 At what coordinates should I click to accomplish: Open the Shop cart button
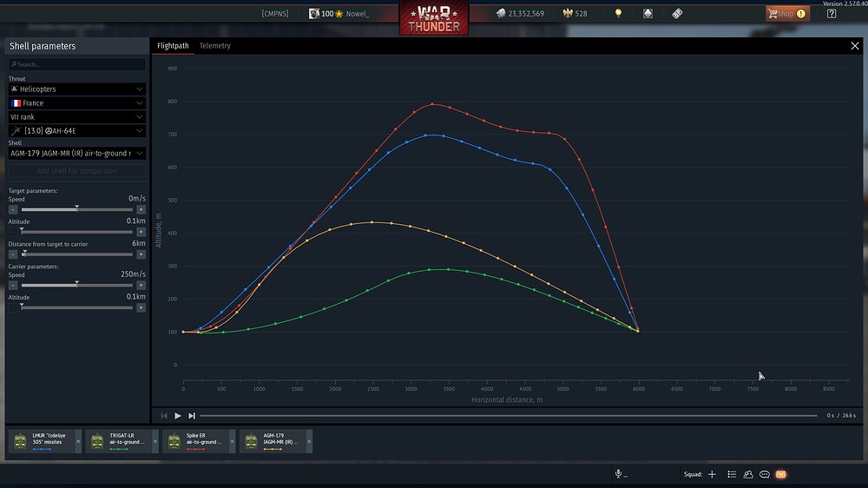787,13
